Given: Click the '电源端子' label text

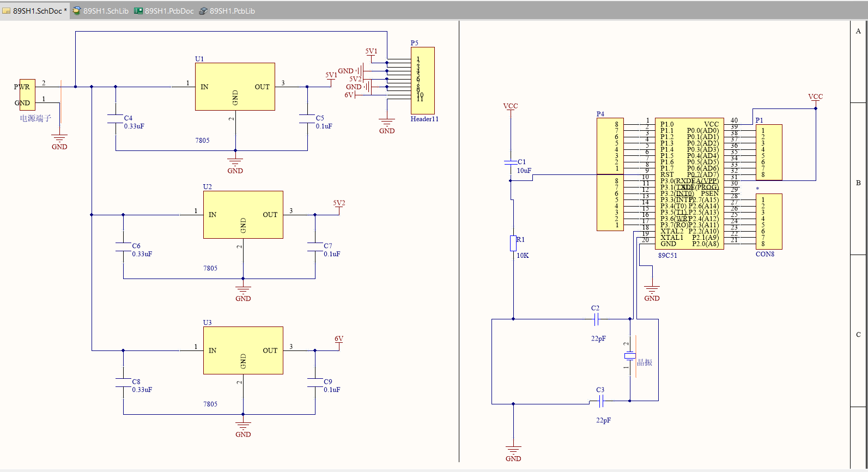Looking at the screenshot, I should point(35,118).
